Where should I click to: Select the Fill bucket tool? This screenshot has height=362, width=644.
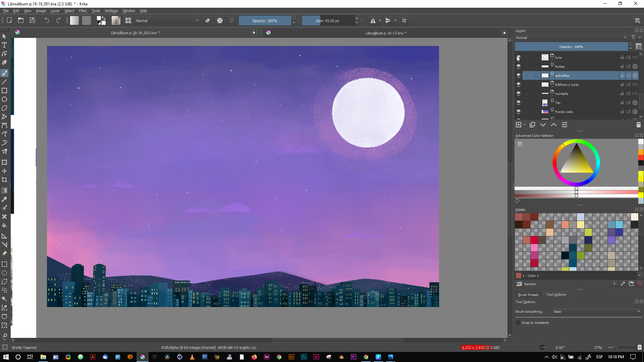[x=4, y=225]
